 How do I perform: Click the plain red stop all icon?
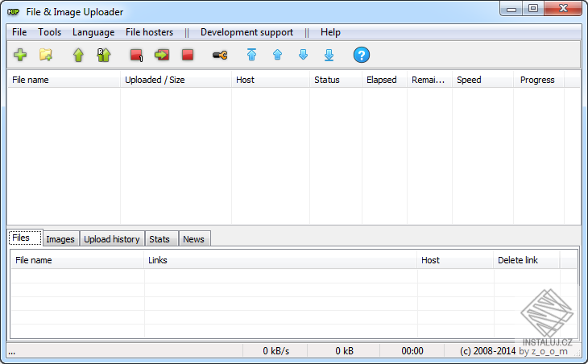click(188, 55)
